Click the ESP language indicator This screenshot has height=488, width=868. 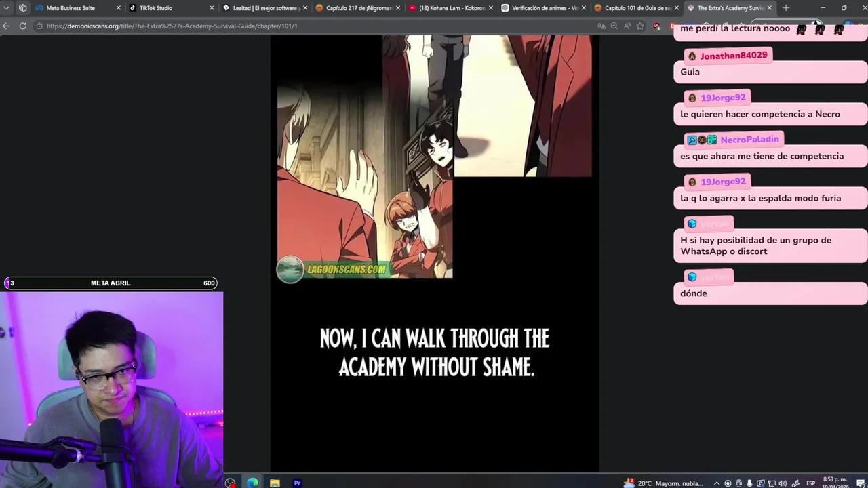click(810, 483)
